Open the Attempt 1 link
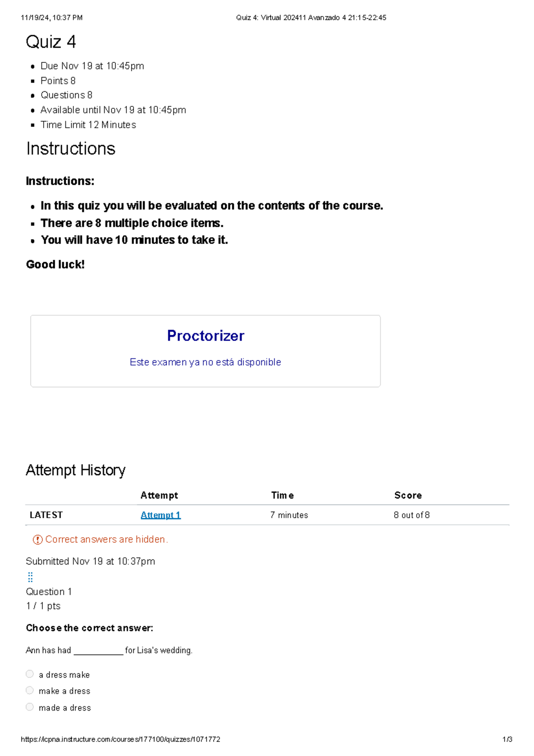 [x=161, y=515]
